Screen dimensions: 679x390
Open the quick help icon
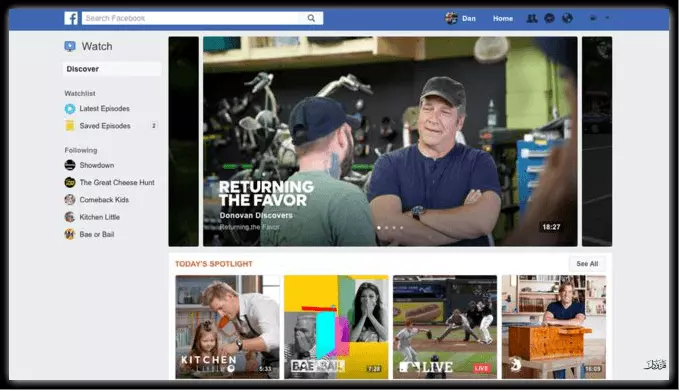pos(593,18)
